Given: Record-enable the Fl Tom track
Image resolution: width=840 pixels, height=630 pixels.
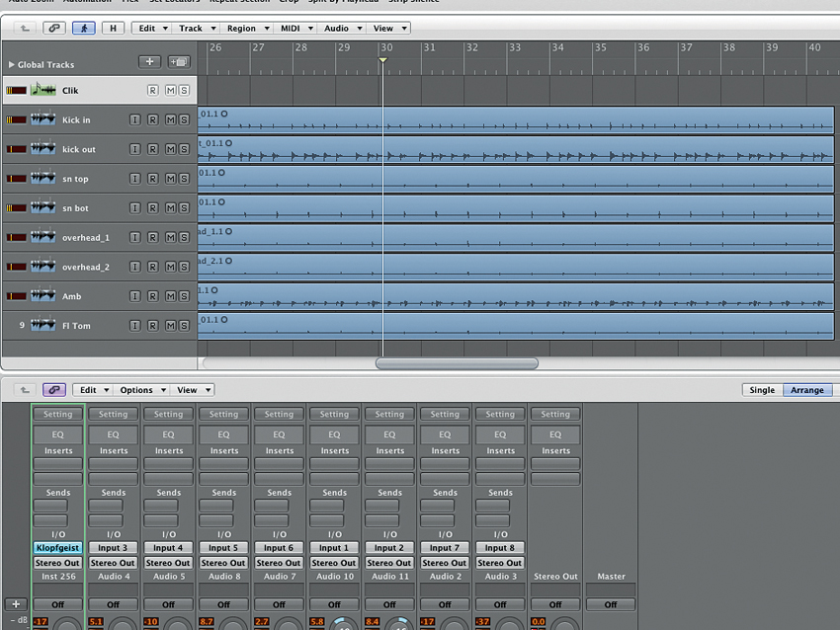Looking at the screenshot, I should pos(152,326).
